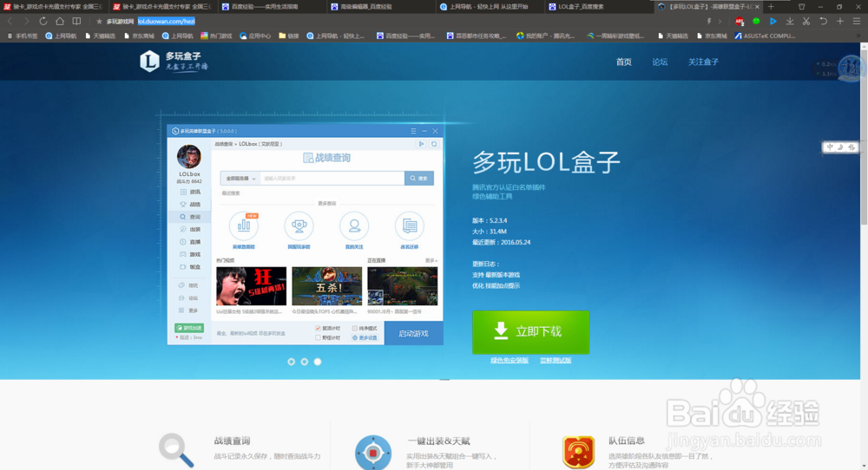Image resolution: width=868 pixels, height=470 pixels.
Task: Go to browser home page icon
Action: coord(60,21)
